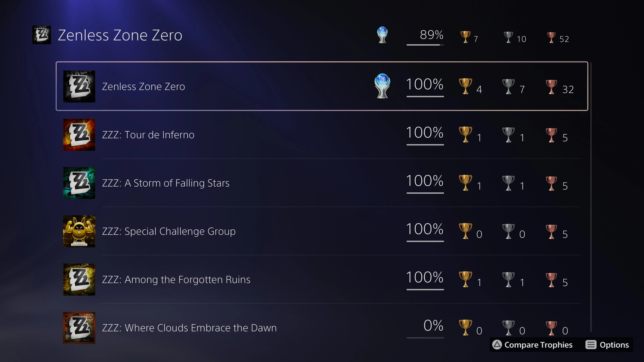
Task: Open the Options menu
Action: coord(614,345)
